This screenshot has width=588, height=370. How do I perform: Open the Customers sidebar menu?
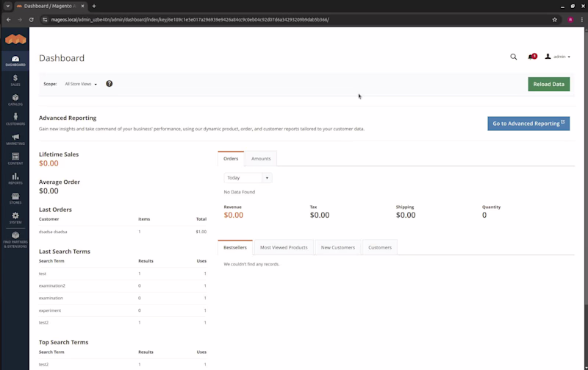click(x=15, y=119)
